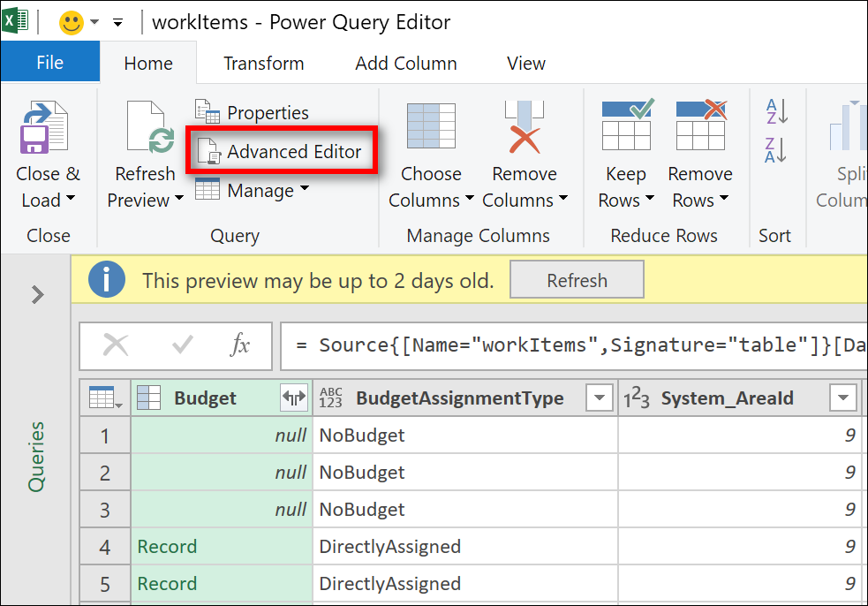The image size is (868, 606).
Task: Expand the Close & Load dropdown
Action: coord(71,198)
